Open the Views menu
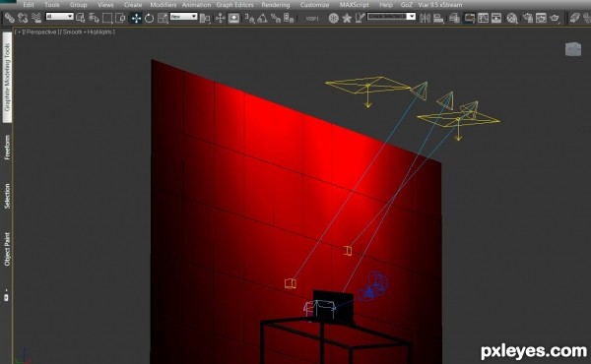This screenshot has width=591, height=364. pos(105,5)
